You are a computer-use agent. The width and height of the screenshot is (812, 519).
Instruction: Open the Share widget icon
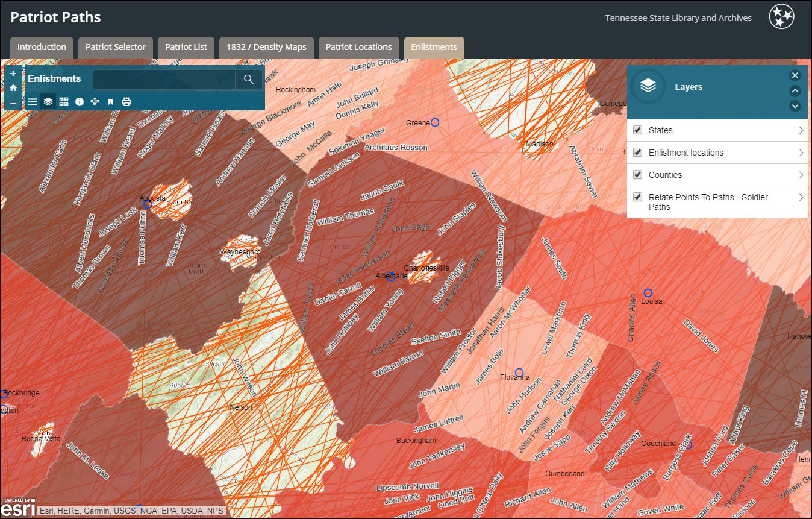[95, 101]
